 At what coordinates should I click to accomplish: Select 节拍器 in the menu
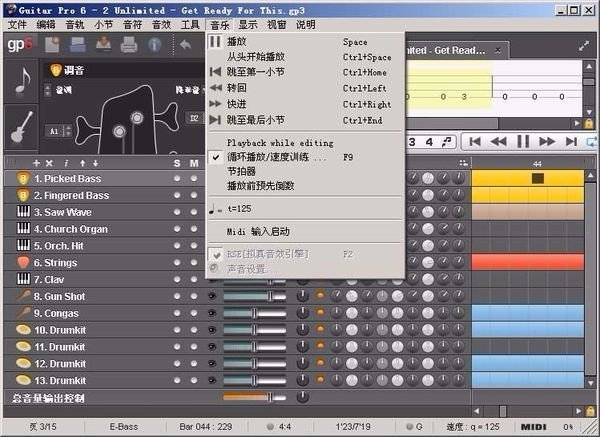pos(305,171)
